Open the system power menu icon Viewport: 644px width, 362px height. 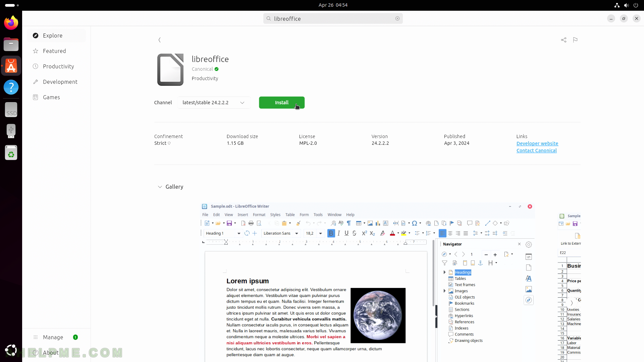636,5
